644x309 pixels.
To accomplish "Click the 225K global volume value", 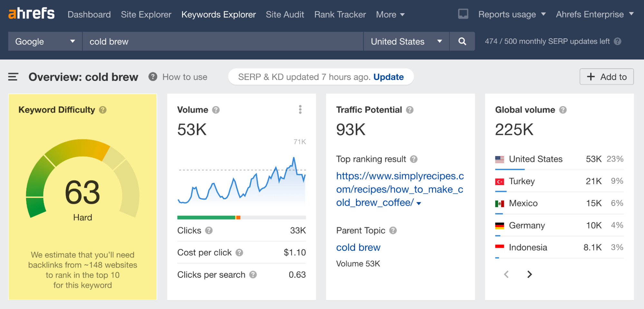I will pyautogui.click(x=514, y=130).
